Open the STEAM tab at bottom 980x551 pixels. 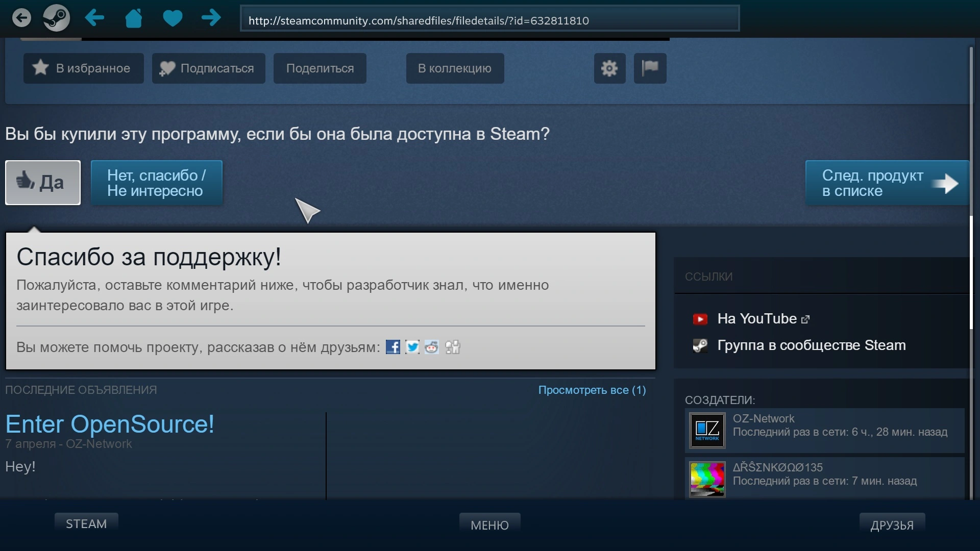pyautogui.click(x=86, y=524)
